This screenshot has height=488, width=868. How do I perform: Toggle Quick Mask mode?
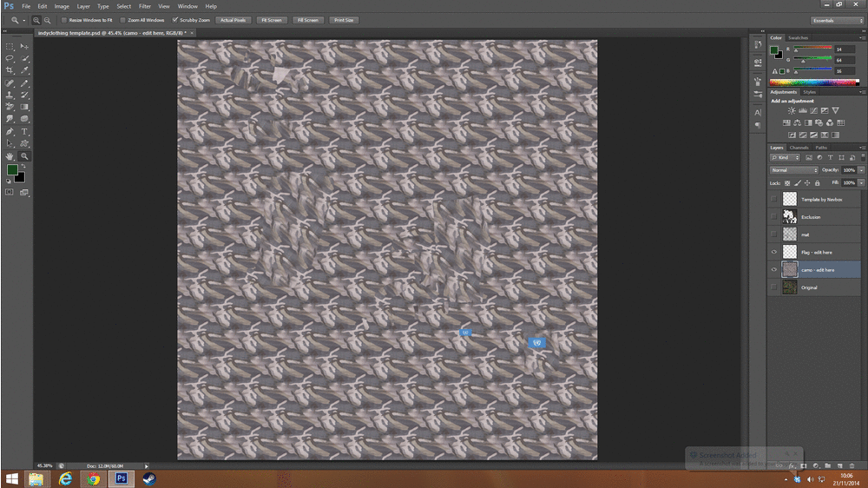10,192
